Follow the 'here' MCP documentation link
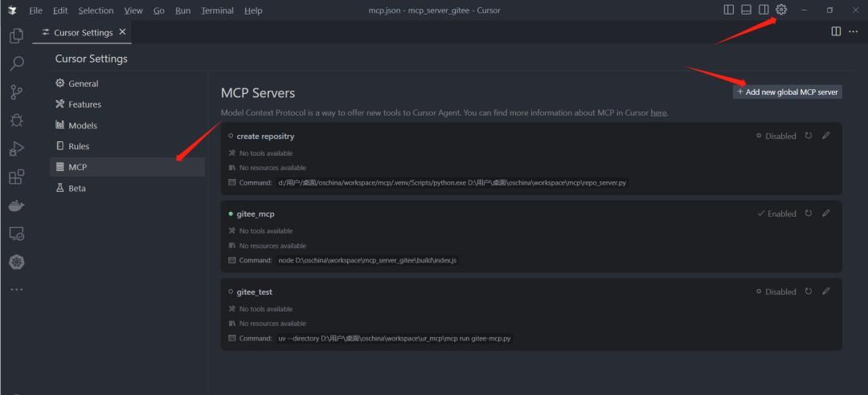This screenshot has width=868, height=395. 658,113
